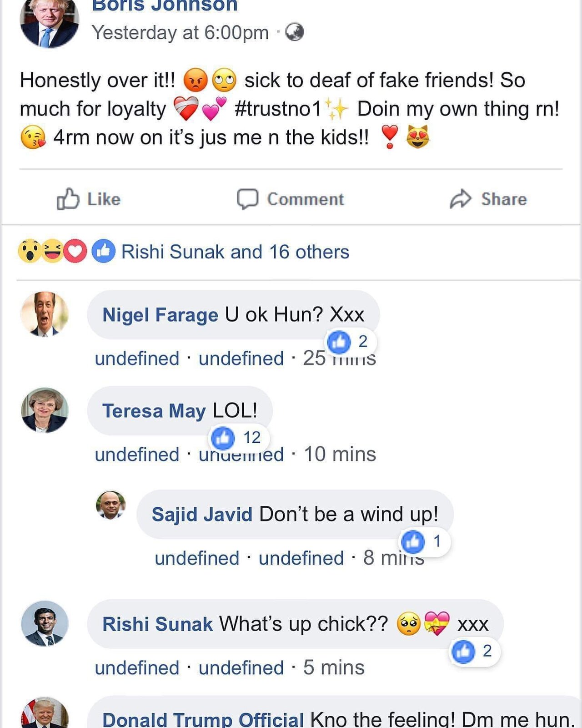This screenshot has height=728, width=582.
Task: Open the wow reaction emoji
Action: 29,251
